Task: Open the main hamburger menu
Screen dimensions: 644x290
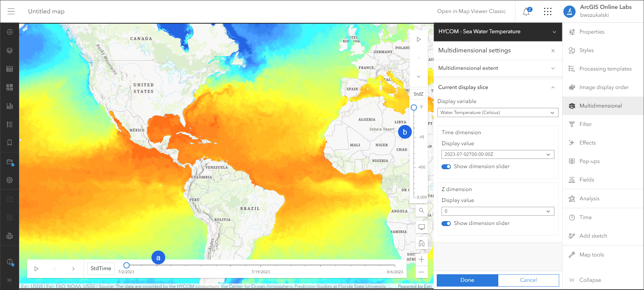Action: (x=11, y=11)
